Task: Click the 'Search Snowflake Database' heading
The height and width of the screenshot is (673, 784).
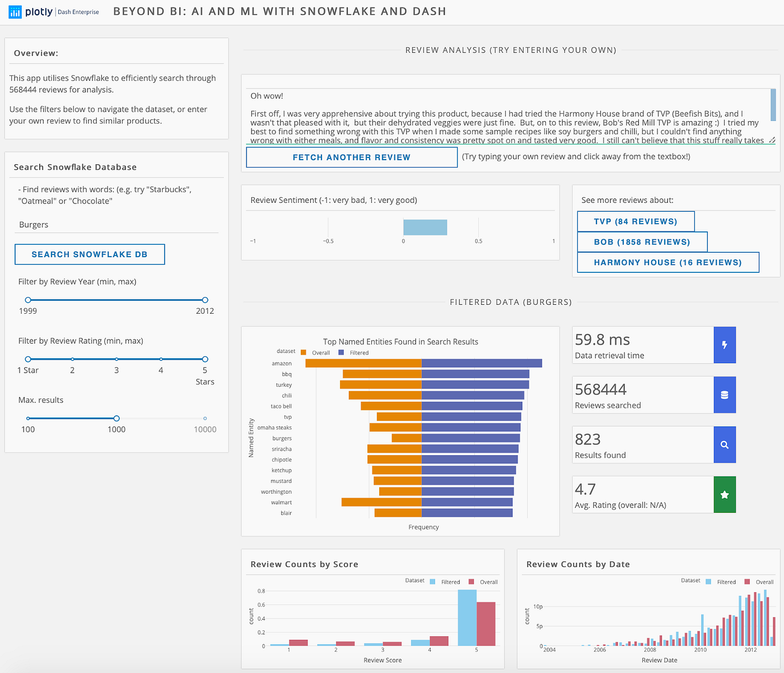Action: (x=75, y=167)
